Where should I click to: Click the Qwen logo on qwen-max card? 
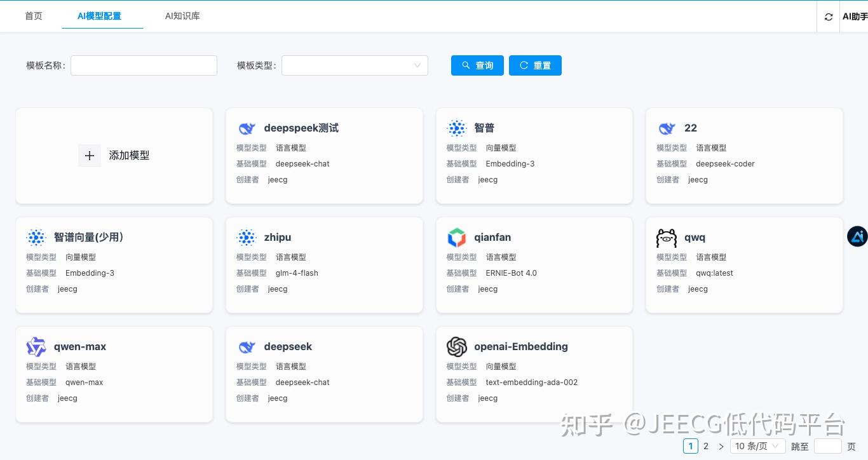click(36, 347)
